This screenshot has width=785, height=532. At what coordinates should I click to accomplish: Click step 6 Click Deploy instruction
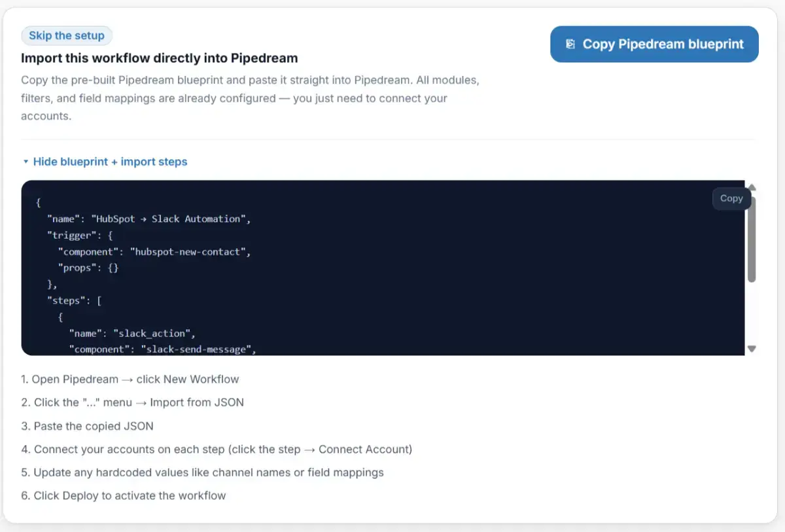click(124, 496)
